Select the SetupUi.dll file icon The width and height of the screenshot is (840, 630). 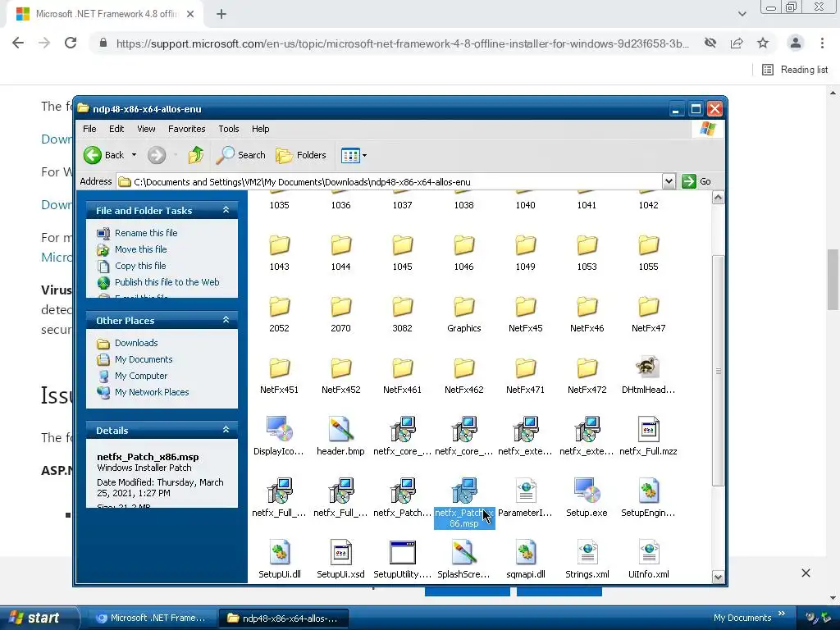point(280,552)
